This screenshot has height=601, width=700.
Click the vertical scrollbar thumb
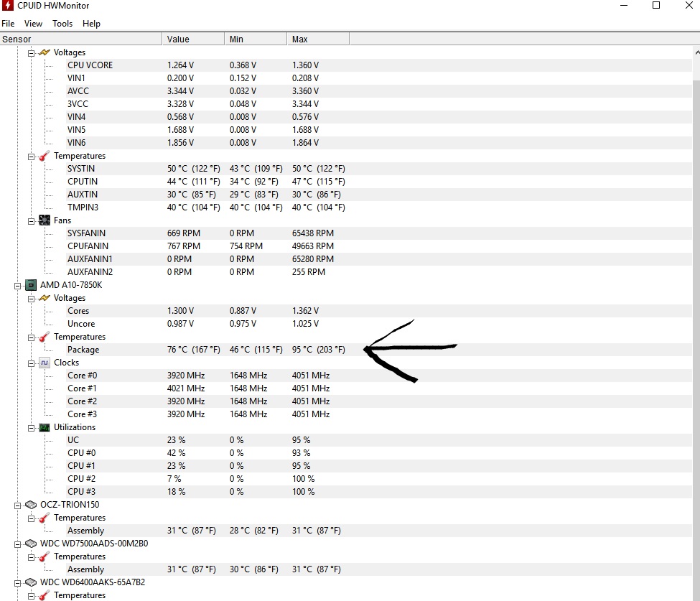pyautogui.click(x=696, y=340)
